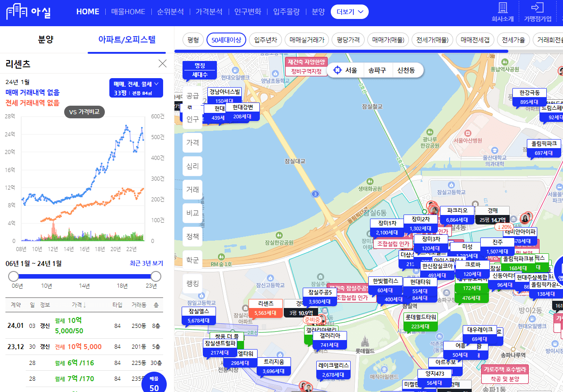Select the 레이크팰리스 2,678세대 marker
This screenshot has height=392, width=563.
click(x=333, y=370)
